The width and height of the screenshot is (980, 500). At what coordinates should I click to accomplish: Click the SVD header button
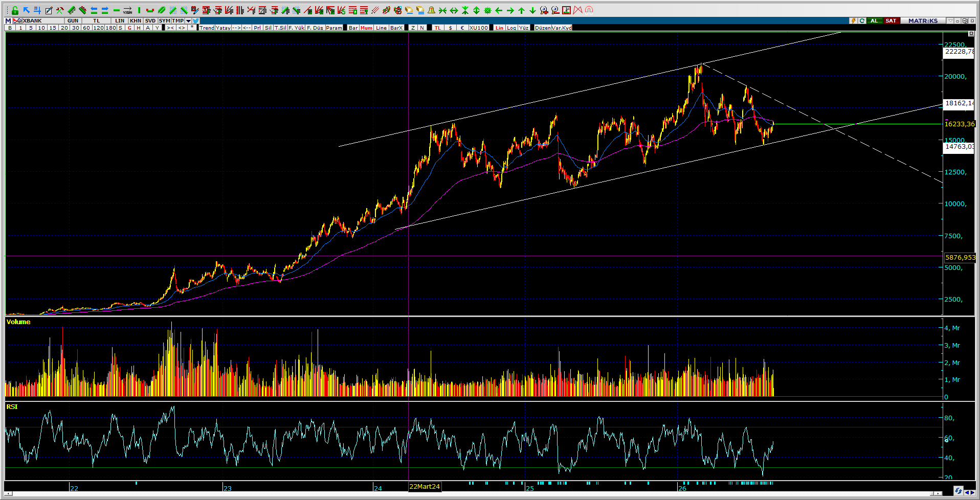point(150,21)
